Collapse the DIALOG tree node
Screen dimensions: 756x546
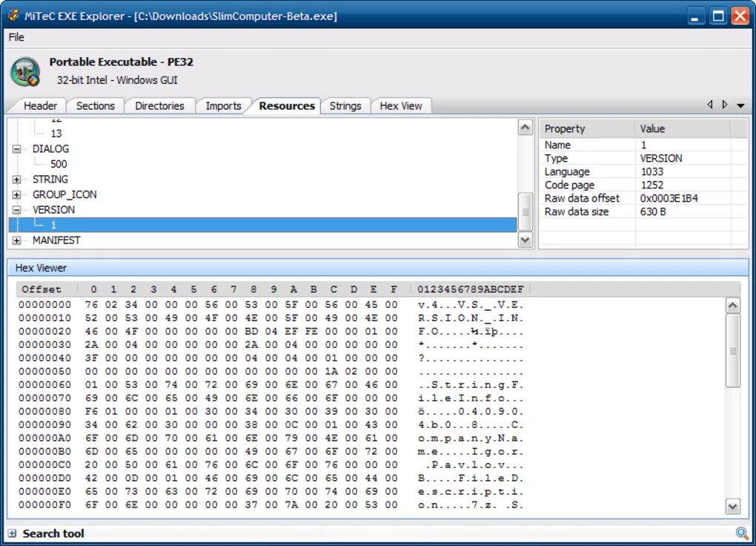pyautogui.click(x=16, y=149)
